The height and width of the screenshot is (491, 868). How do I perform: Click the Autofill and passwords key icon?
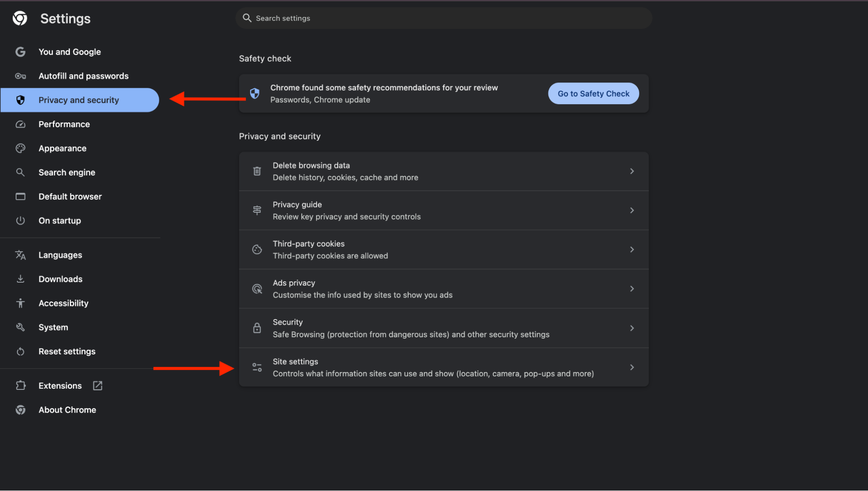[x=20, y=76]
